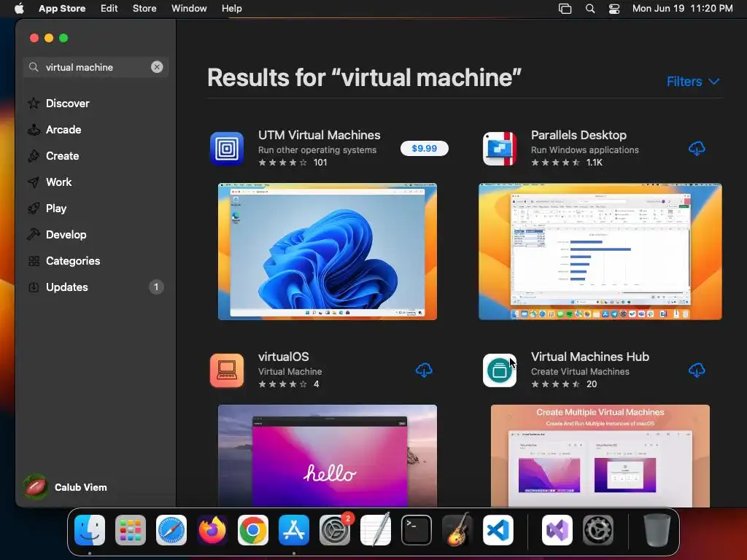Screen dimensions: 747x560
Task: Open the UTM Windows 11 screenshot preview
Action: click(328, 252)
